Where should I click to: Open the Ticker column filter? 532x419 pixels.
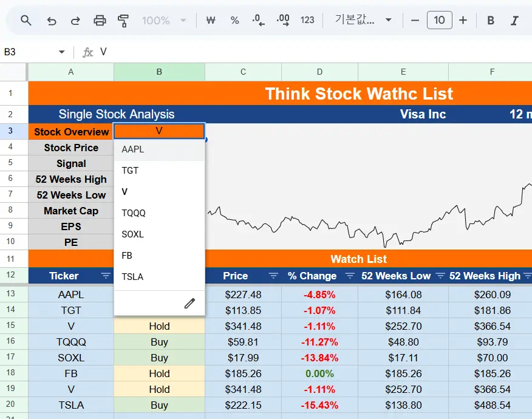(106, 276)
